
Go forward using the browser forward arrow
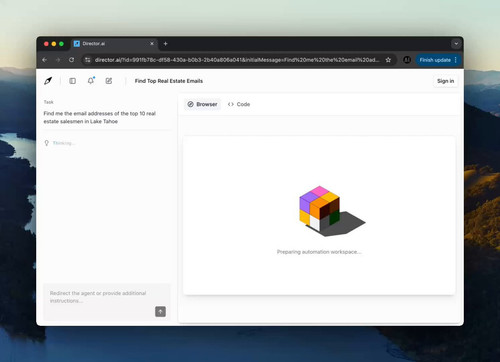point(58,60)
